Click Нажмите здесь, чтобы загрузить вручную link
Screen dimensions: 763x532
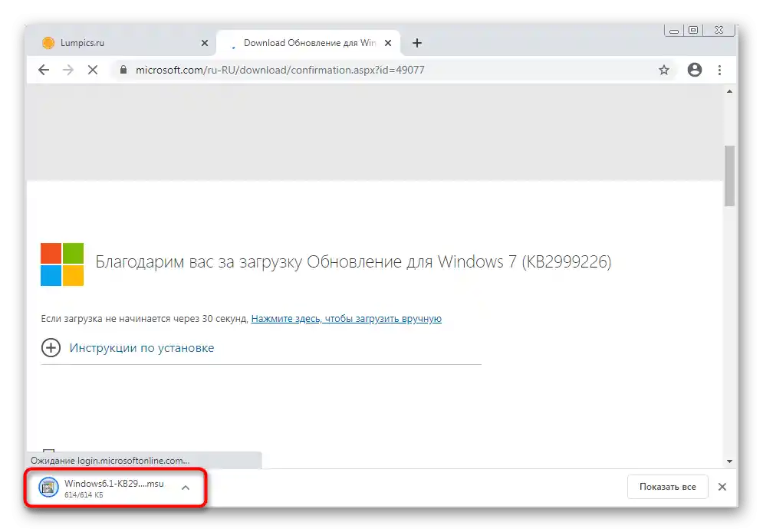tap(346, 319)
